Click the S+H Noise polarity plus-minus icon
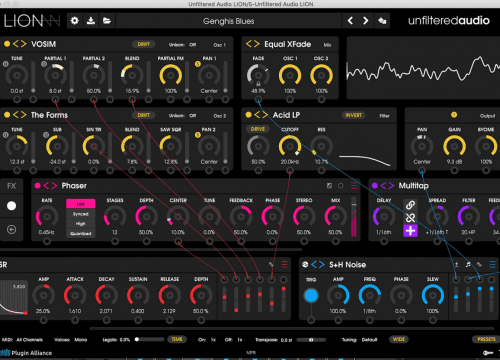This screenshot has height=360, width=500. (x=456, y=264)
